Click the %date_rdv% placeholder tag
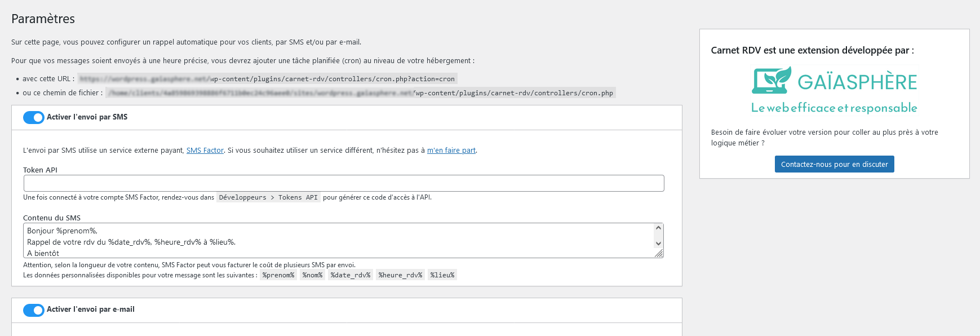Image resolution: width=980 pixels, height=336 pixels. point(351,275)
